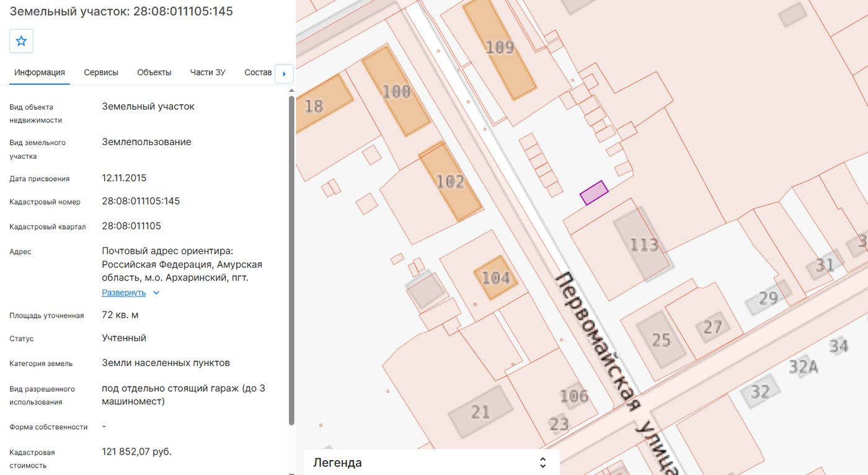Click building 113 on the map
Viewport: 868px width, 475px height.
pos(643,244)
